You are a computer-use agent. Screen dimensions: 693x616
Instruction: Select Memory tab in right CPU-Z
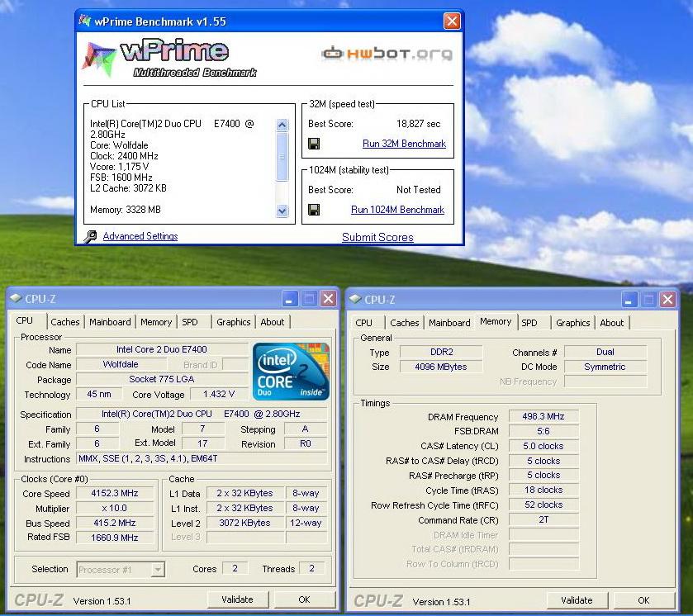click(x=496, y=321)
